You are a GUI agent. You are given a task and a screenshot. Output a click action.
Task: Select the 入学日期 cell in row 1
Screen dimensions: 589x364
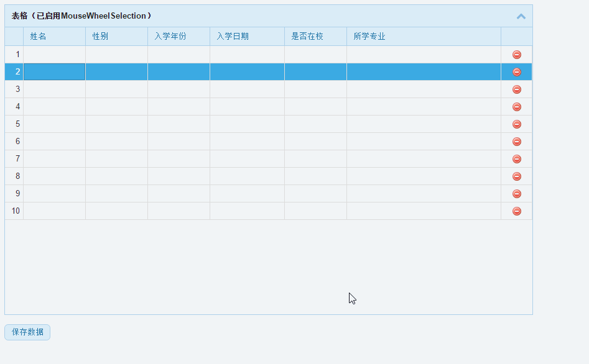coord(247,55)
